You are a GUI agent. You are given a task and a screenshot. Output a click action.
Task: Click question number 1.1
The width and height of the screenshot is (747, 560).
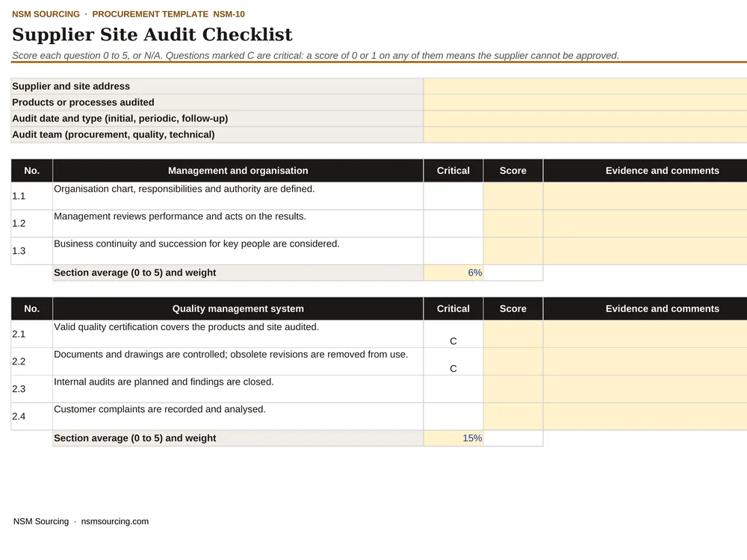pyautogui.click(x=19, y=196)
